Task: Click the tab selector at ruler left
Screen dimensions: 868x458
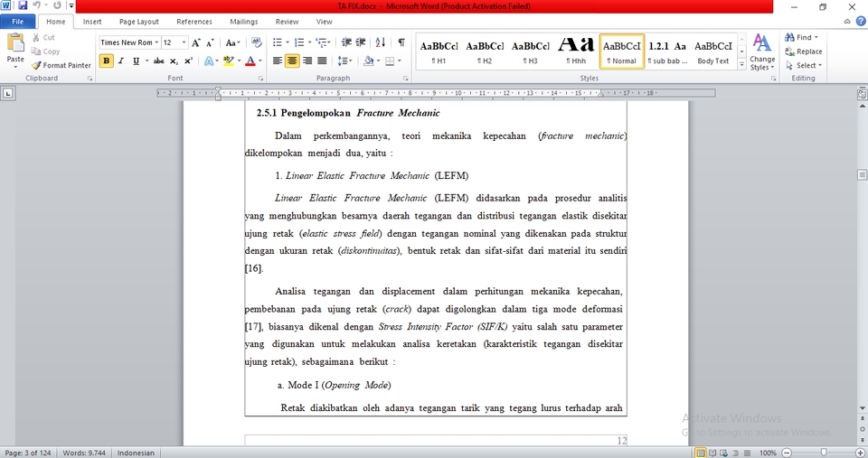Action: tap(8, 93)
